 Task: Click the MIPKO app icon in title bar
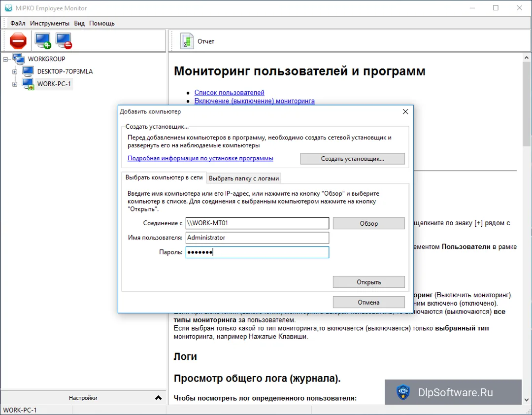point(8,8)
